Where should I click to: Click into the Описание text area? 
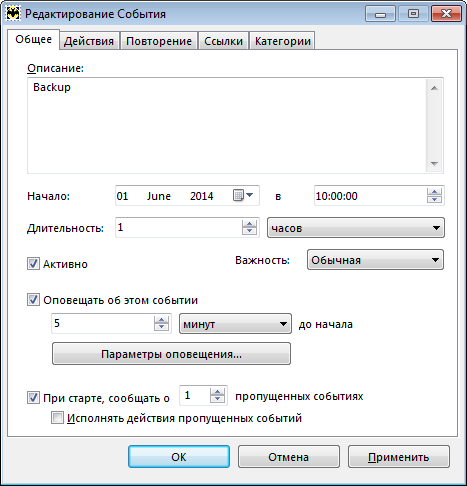(x=227, y=126)
